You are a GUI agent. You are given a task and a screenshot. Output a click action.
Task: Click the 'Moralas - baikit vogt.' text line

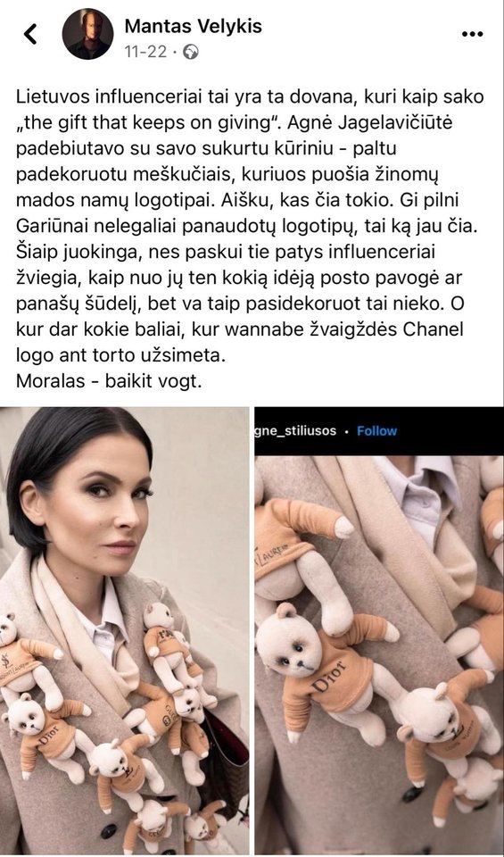click(109, 380)
